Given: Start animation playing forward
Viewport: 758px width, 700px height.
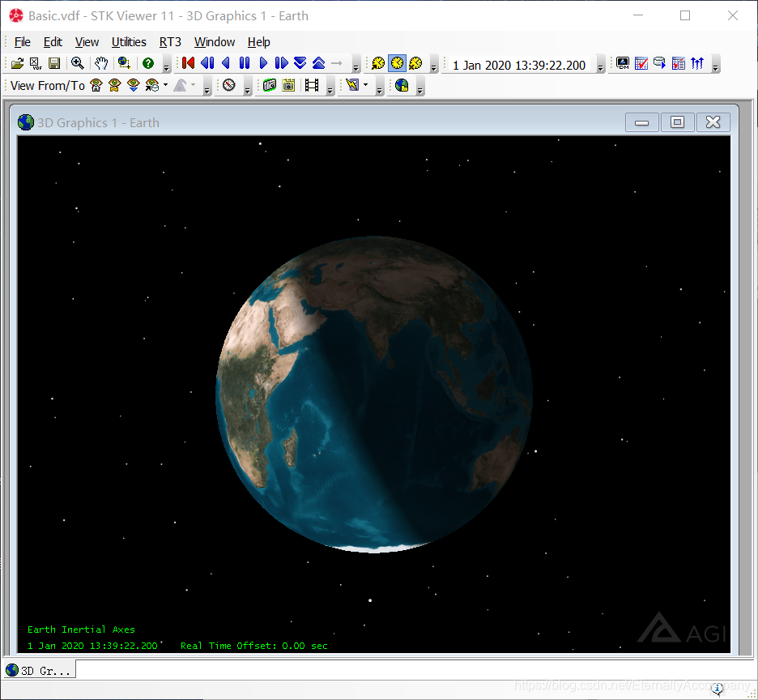Looking at the screenshot, I should [x=263, y=63].
